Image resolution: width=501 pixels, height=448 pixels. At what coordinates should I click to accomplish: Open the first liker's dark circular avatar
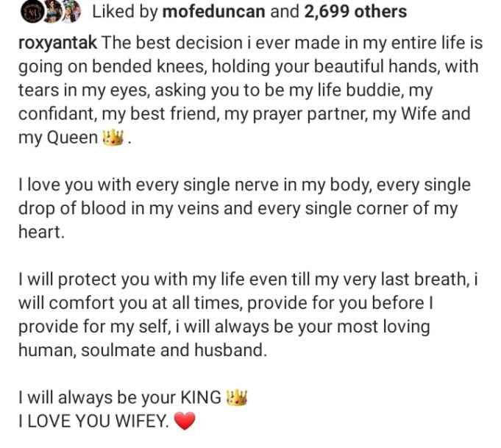31,13
